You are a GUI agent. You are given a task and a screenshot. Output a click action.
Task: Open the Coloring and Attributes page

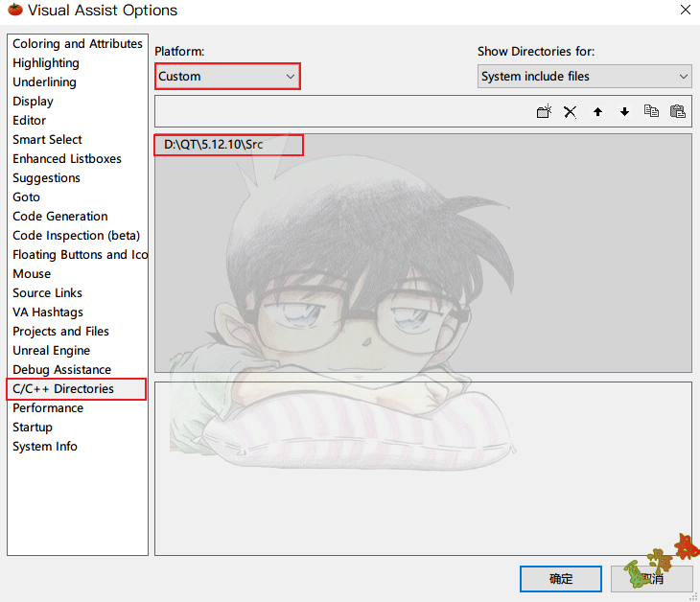77,44
